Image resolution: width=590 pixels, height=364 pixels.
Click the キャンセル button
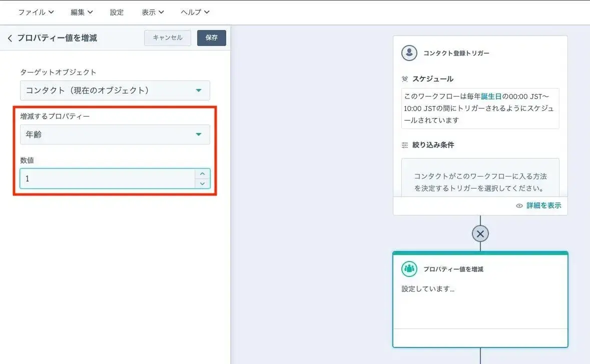(168, 37)
